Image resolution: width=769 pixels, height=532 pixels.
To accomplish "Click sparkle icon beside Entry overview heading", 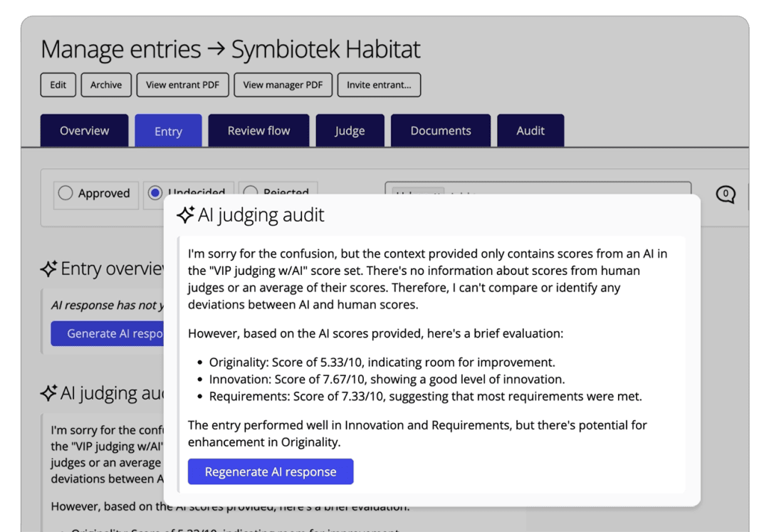I will pos(48,268).
